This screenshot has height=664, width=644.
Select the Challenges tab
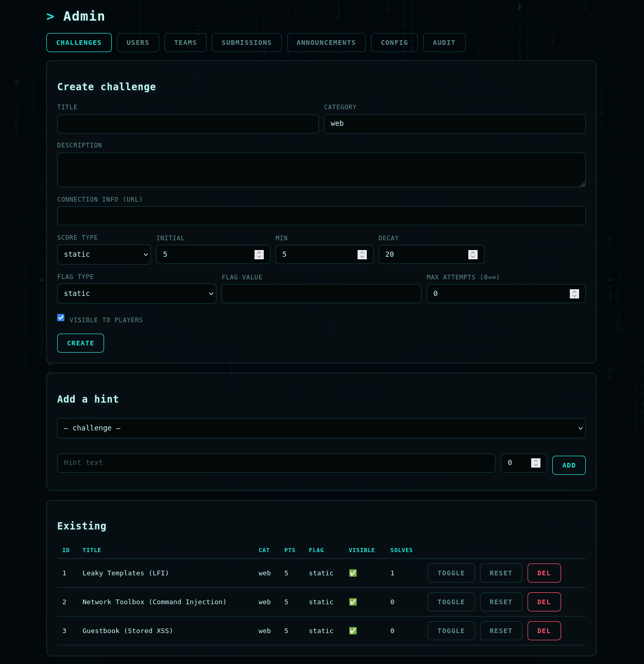click(79, 43)
